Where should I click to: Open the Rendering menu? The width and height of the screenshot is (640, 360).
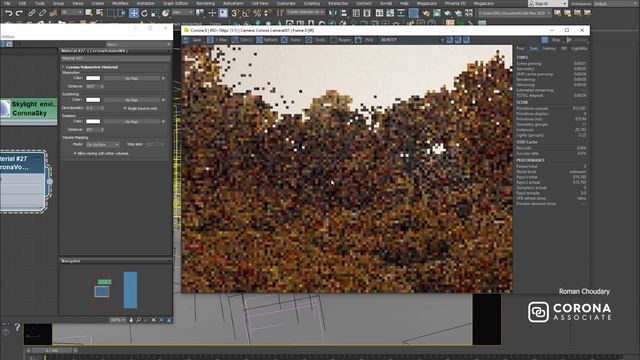[x=205, y=3]
